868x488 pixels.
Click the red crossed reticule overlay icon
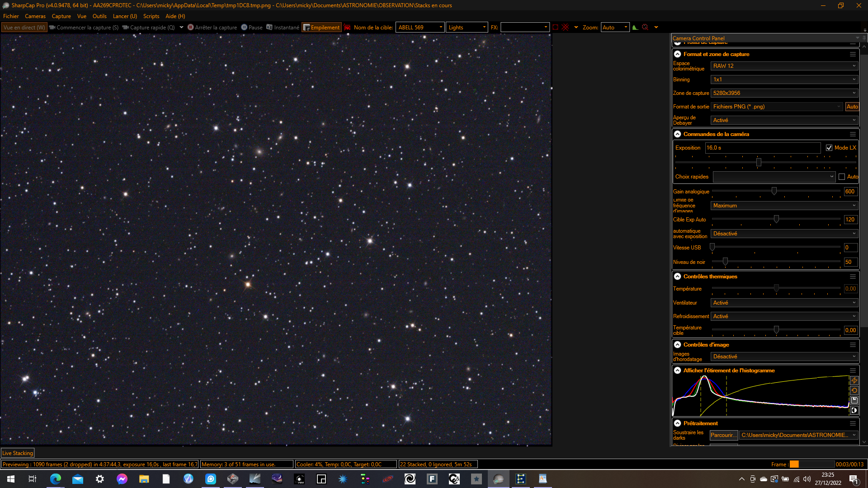click(x=565, y=27)
